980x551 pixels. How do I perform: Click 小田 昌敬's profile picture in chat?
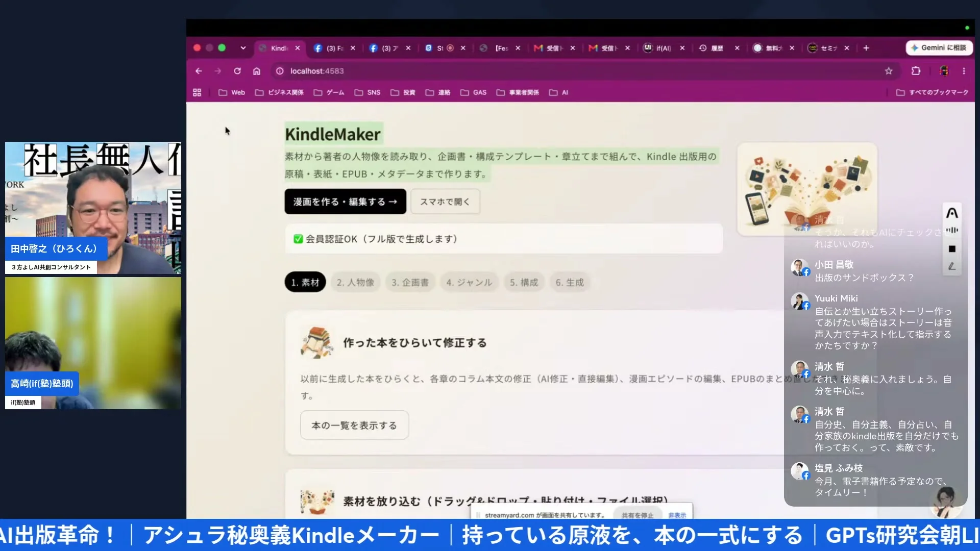click(800, 267)
